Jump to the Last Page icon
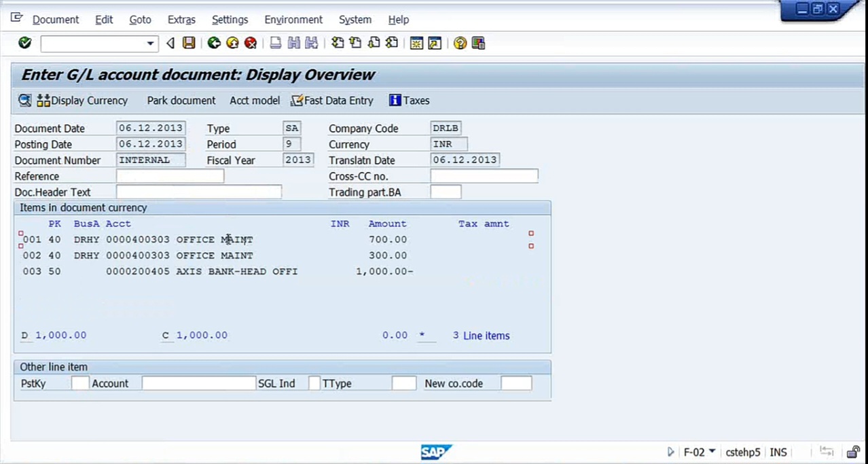 tap(392, 43)
